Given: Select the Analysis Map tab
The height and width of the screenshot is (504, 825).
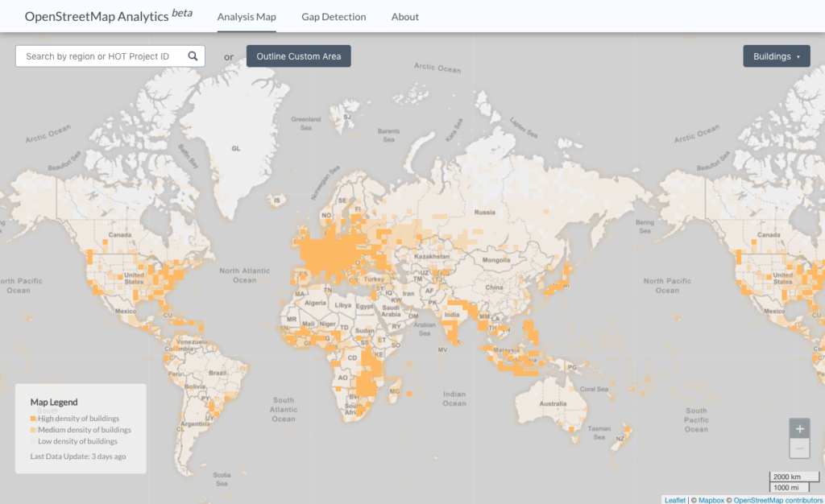Looking at the screenshot, I should point(247,17).
